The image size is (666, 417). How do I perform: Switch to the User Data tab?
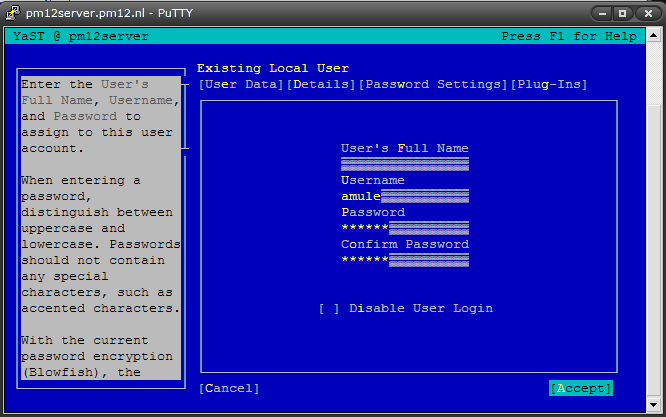pyautogui.click(x=242, y=84)
